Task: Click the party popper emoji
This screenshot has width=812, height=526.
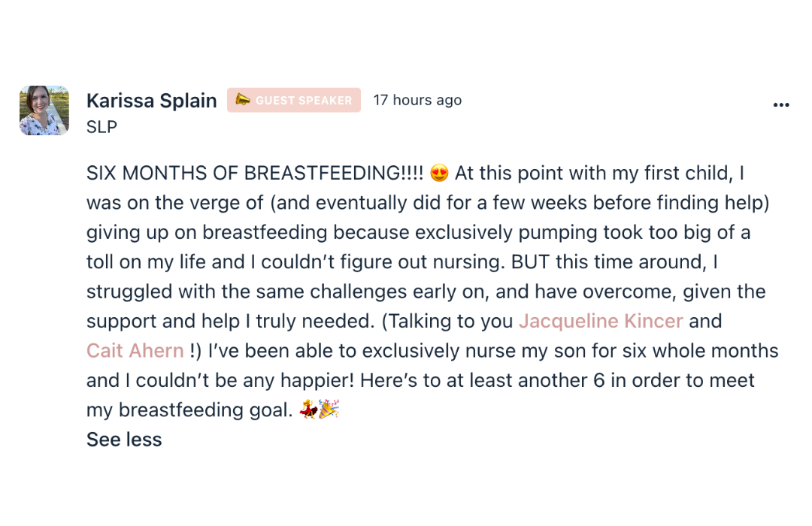Action: [329, 410]
